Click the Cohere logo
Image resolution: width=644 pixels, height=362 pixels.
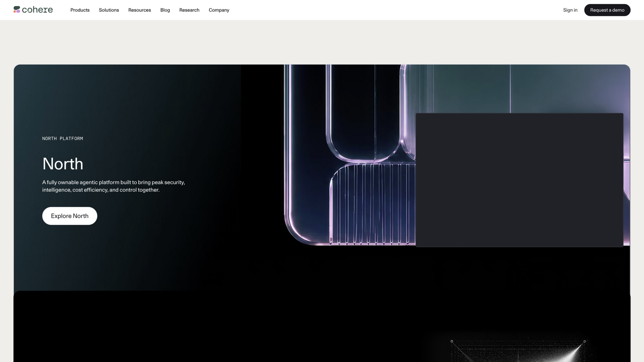coord(33,10)
